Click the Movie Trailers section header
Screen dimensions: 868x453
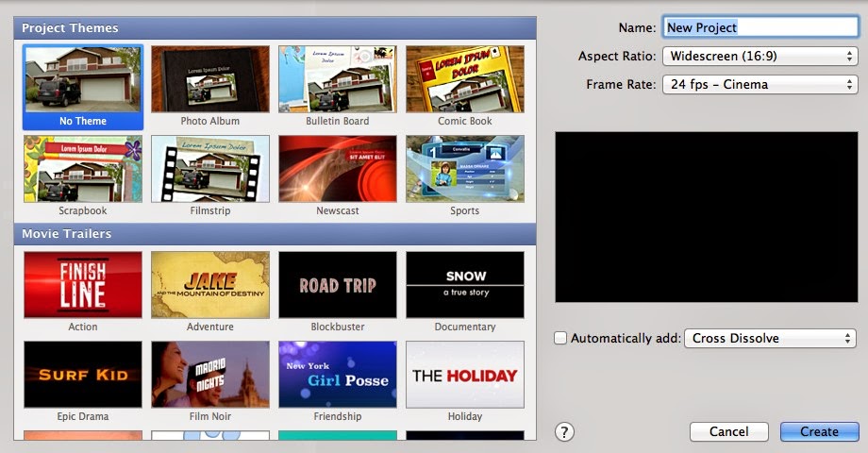pos(275,234)
